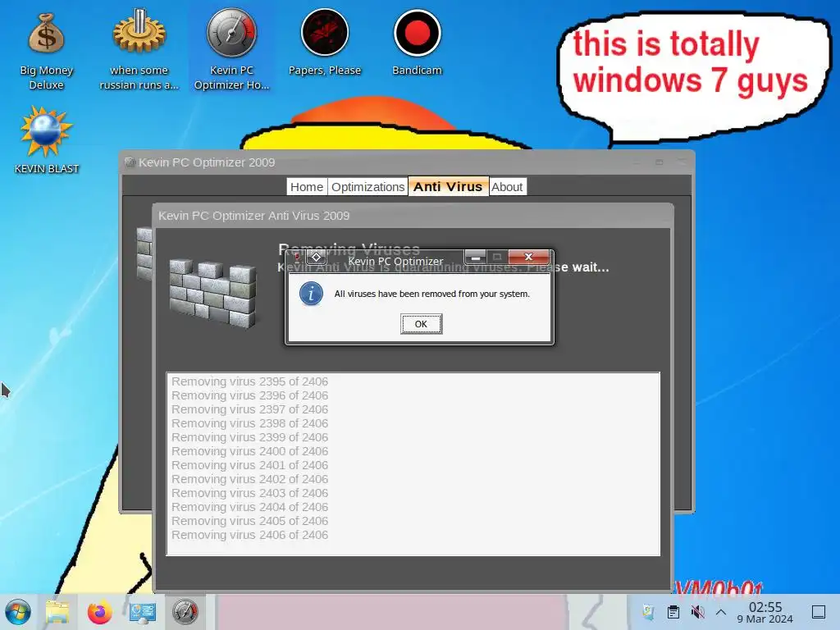This screenshot has height=630, width=840.
Task: Minimize the Kevin PC Optimizer message dialog
Action: (x=475, y=257)
